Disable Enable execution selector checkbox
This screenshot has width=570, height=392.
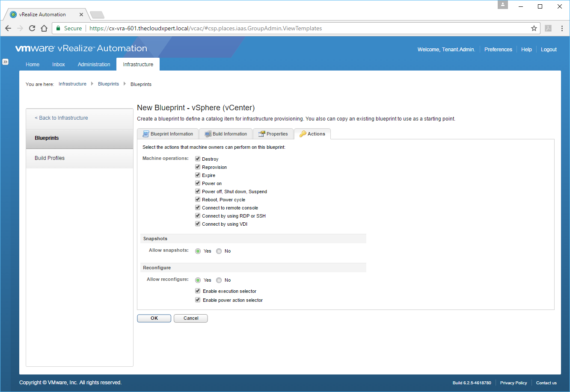click(198, 291)
